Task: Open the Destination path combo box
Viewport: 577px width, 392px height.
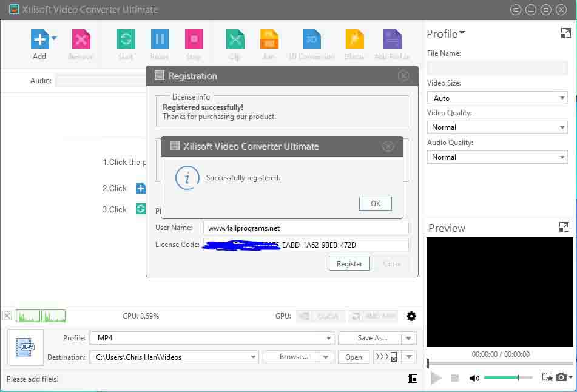Action: point(174,357)
